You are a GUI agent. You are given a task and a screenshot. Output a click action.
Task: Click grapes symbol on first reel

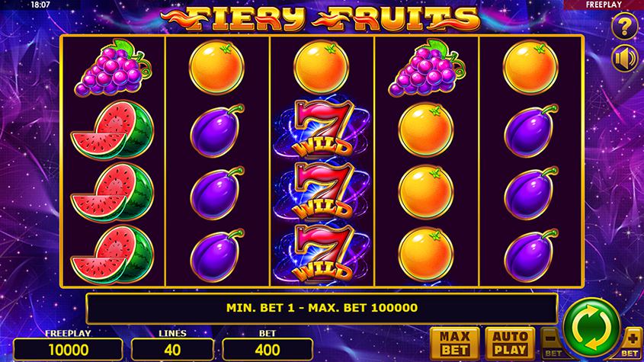click(113, 68)
